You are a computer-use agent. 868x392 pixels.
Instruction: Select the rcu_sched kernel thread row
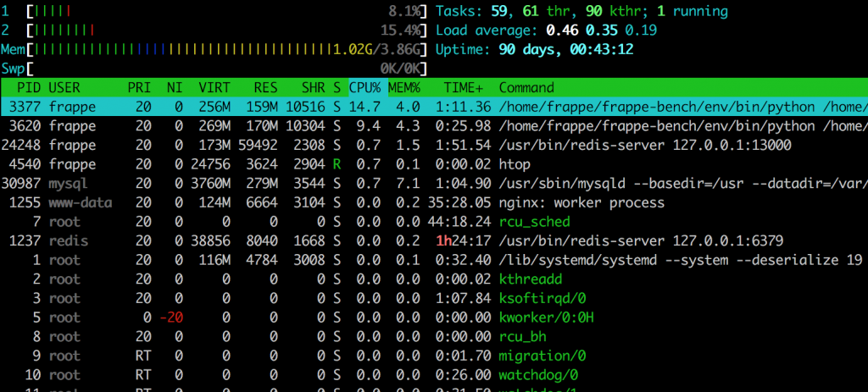434,222
